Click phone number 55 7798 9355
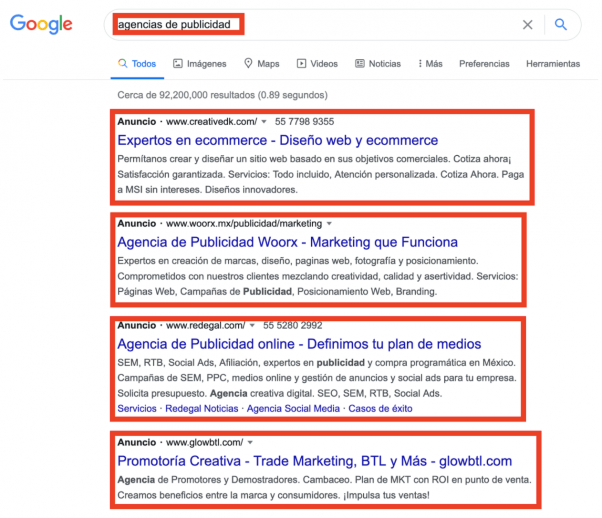Screen dimensions: 602x518 pos(304,122)
